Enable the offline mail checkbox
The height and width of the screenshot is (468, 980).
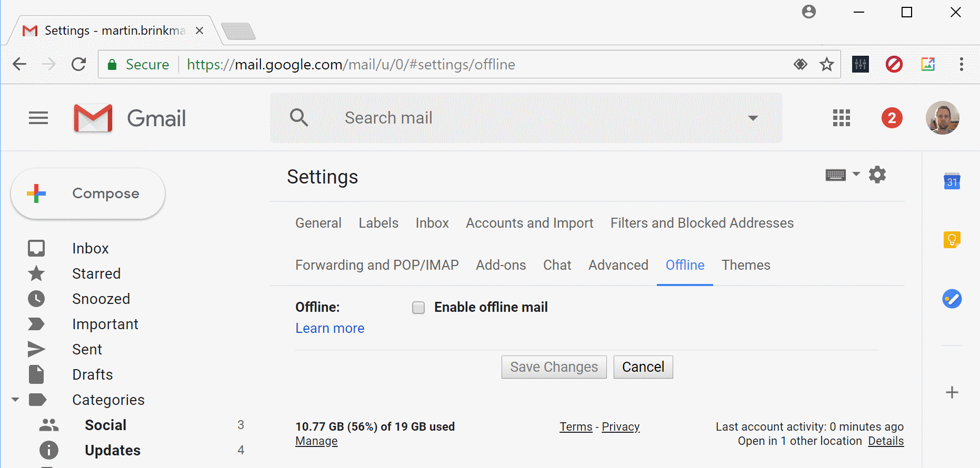click(418, 308)
